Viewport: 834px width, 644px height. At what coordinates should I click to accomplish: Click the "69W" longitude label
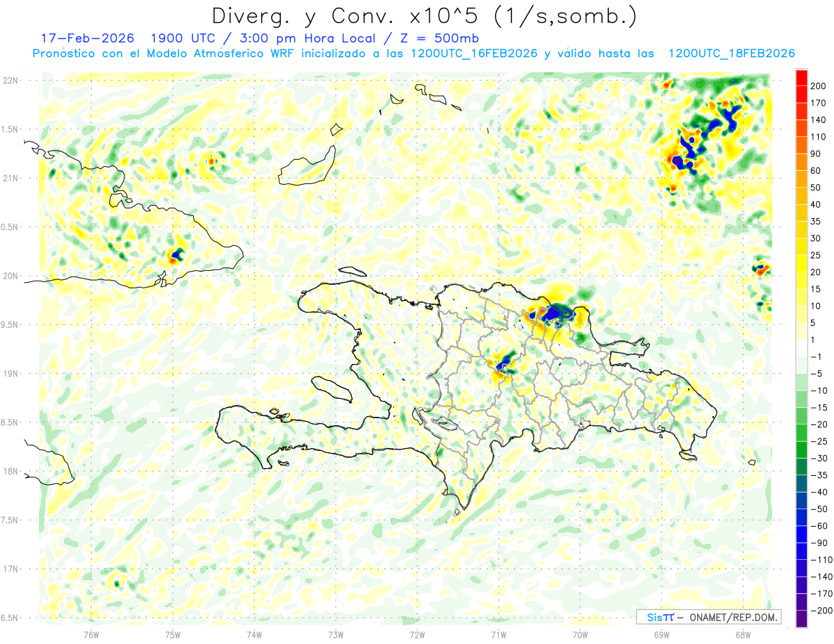(x=662, y=634)
